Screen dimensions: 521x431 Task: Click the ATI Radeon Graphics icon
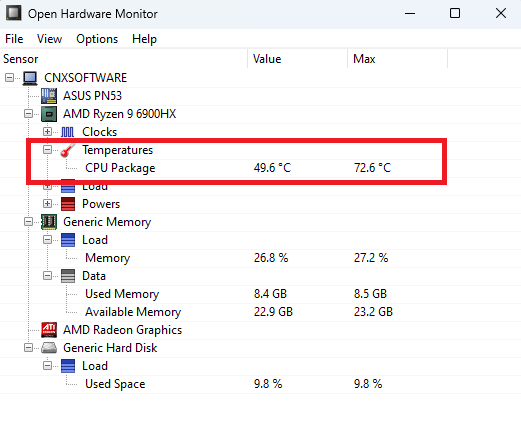[49, 330]
